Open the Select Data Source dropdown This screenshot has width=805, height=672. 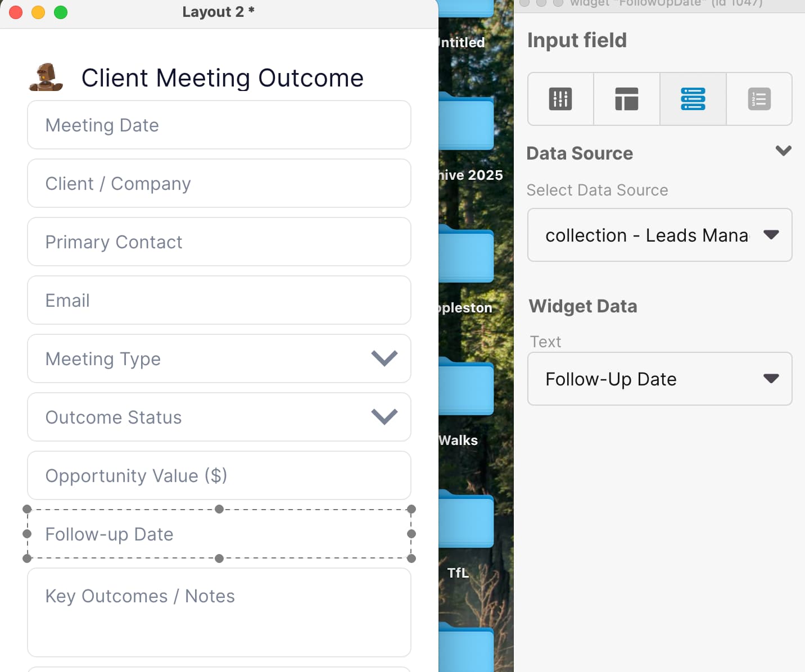(x=659, y=235)
